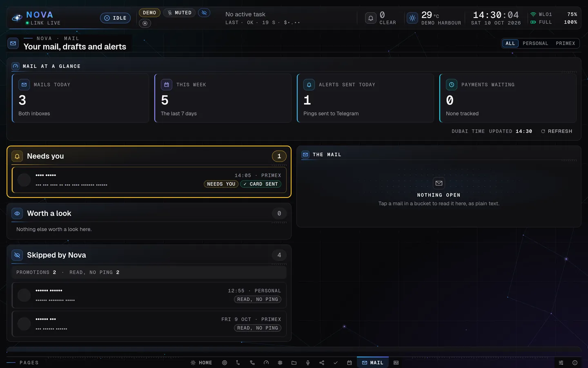Click the MAILS TODAY stat card

(x=80, y=98)
